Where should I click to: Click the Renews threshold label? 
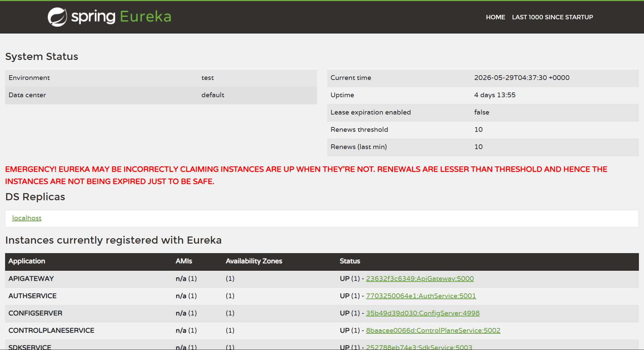point(359,129)
